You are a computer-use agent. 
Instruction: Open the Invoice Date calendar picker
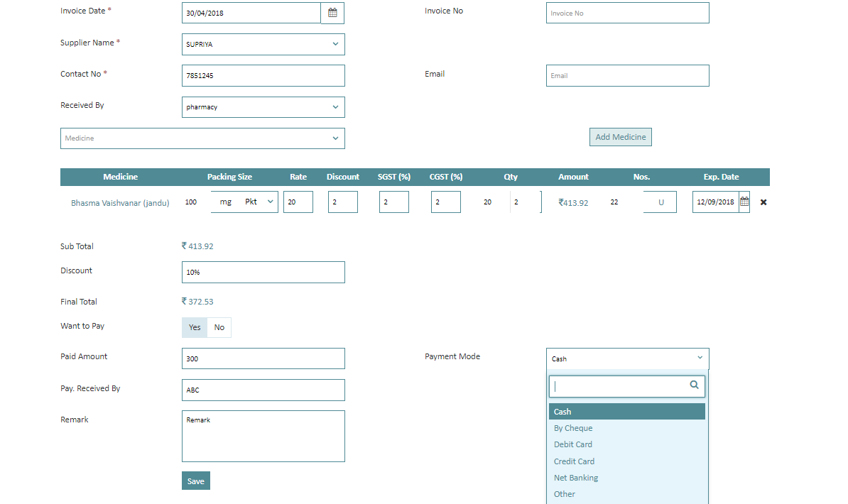pyautogui.click(x=332, y=13)
